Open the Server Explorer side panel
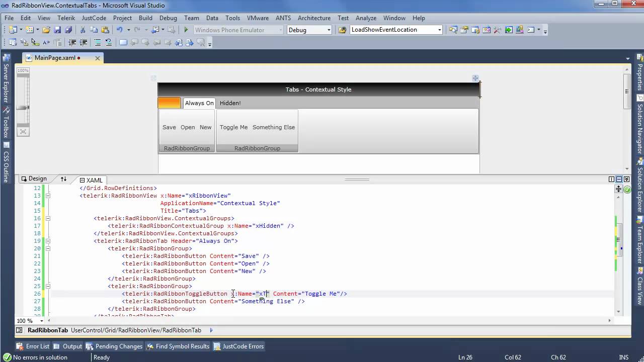The image size is (644, 362). [x=6, y=79]
